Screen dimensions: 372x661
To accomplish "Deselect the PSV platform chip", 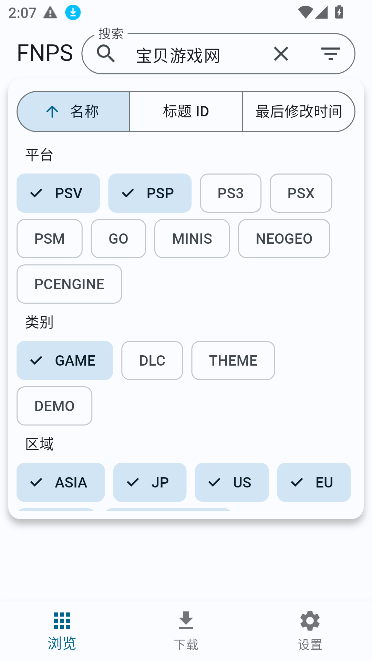I will (x=58, y=193).
